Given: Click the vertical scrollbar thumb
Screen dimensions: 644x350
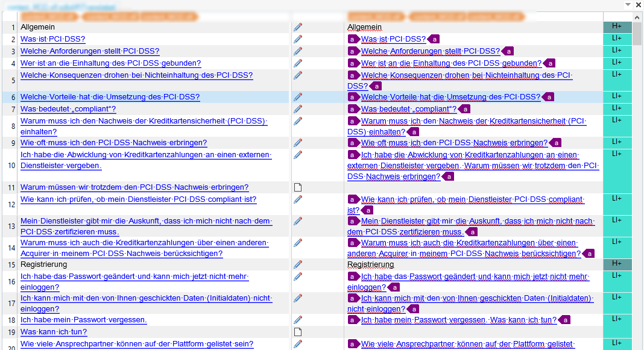Looking at the screenshot, I should coord(637,34).
